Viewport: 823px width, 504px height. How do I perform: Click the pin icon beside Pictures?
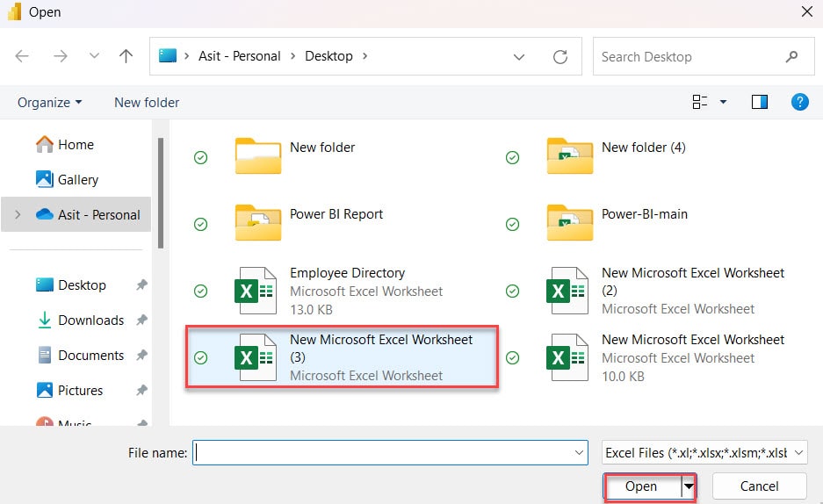pos(141,390)
